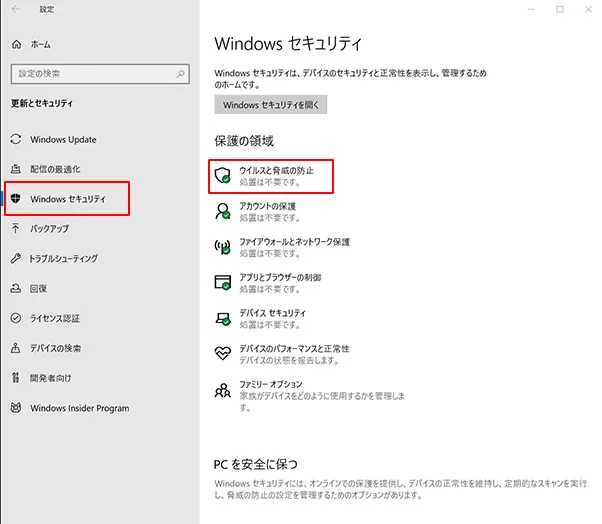The width and height of the screenshot is (602, 524).
Task: Click the back arrow in title bar
Action: coord(16,9)
